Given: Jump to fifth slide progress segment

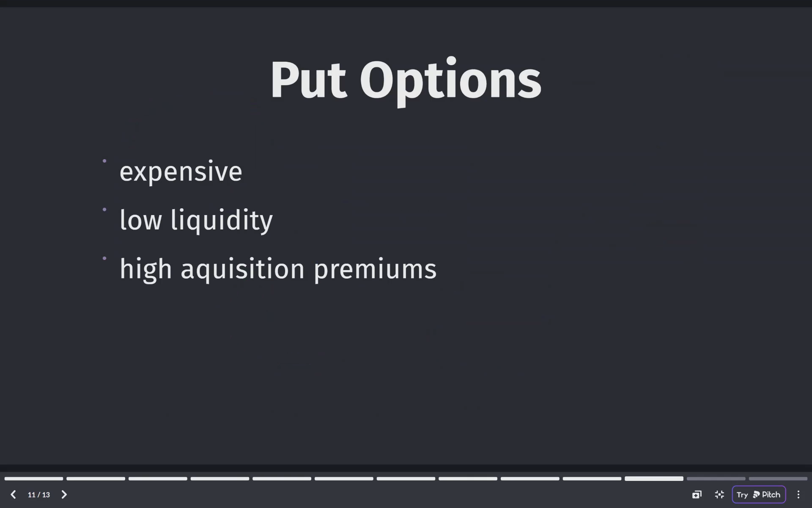Looking at the screenshot, I should coord(282,478).
